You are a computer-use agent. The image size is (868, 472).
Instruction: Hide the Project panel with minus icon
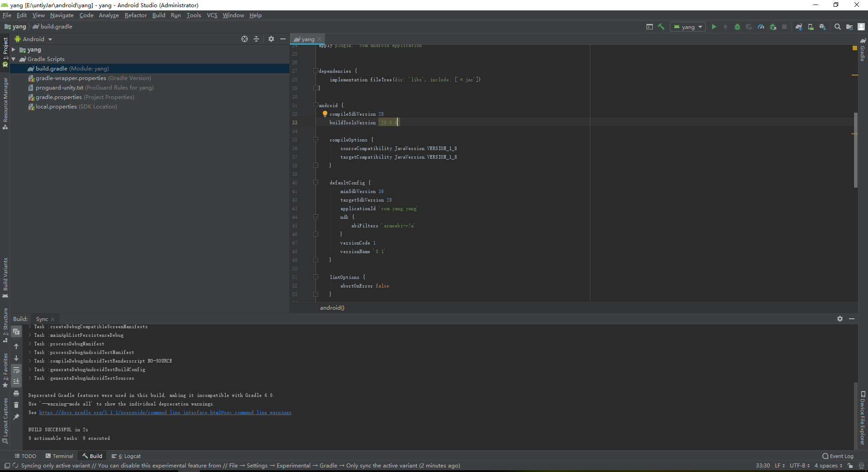coord(283,39)
